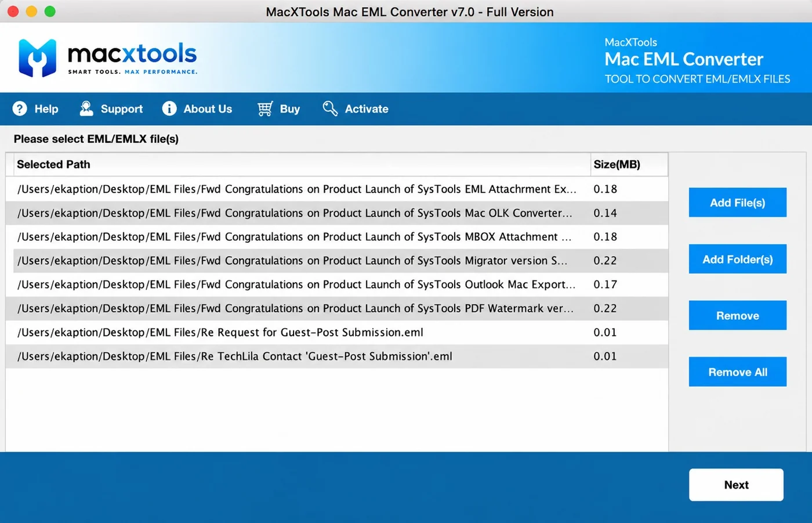
Task: Click the Add Folder(s) button
Action: 738,259
